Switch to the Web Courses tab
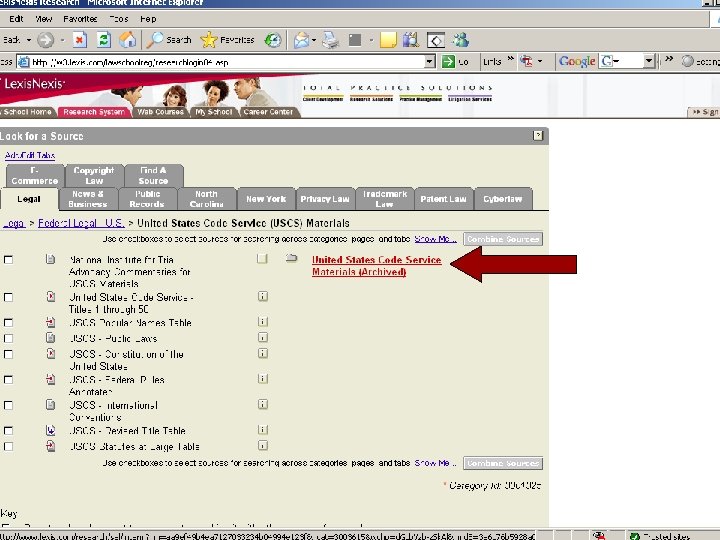This screenshot has height=540, width=720. pyautogui.click(x=160, y=112)
